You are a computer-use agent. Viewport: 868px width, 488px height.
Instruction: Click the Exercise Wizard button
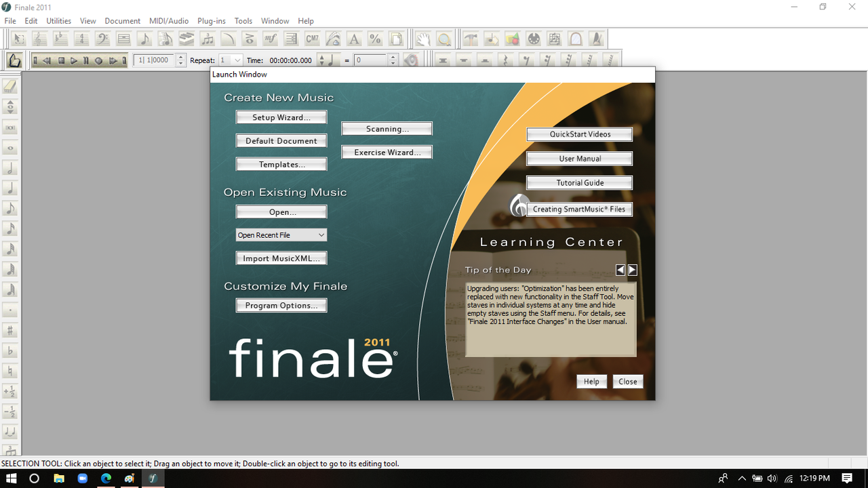[387, 152]
